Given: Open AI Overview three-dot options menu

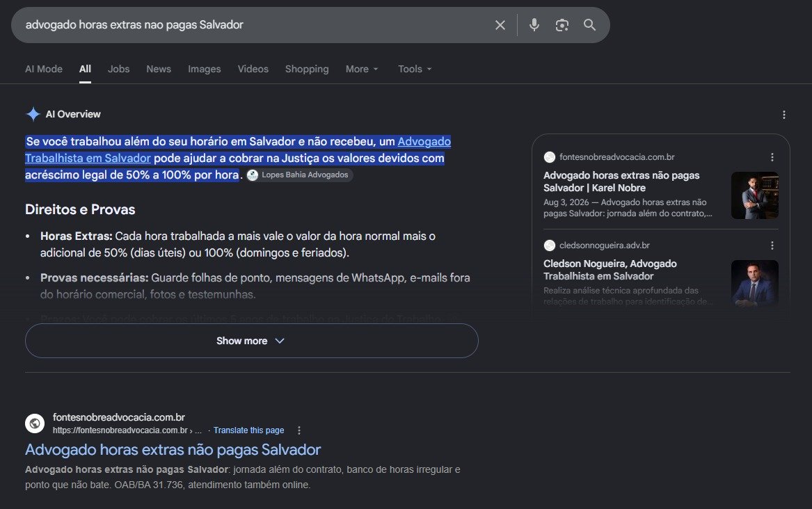Looking at the screenshot, I should pyautogui.click(x=783, y=115).
